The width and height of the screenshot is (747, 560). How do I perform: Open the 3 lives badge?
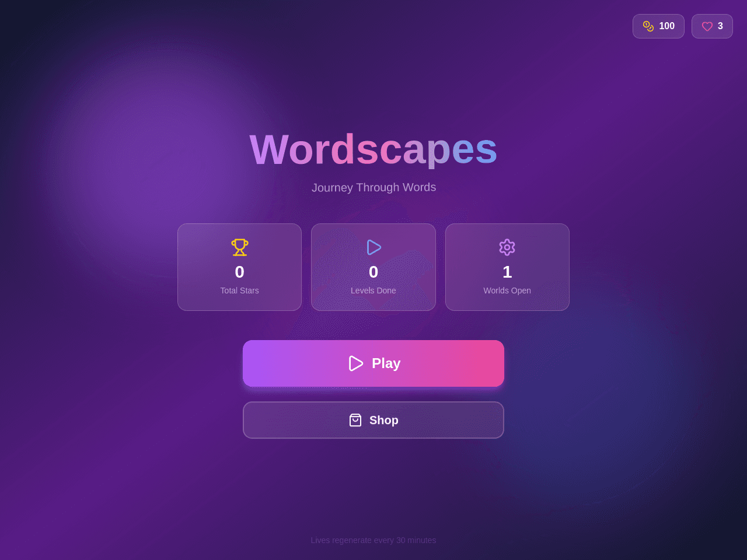tap(712, 26)
